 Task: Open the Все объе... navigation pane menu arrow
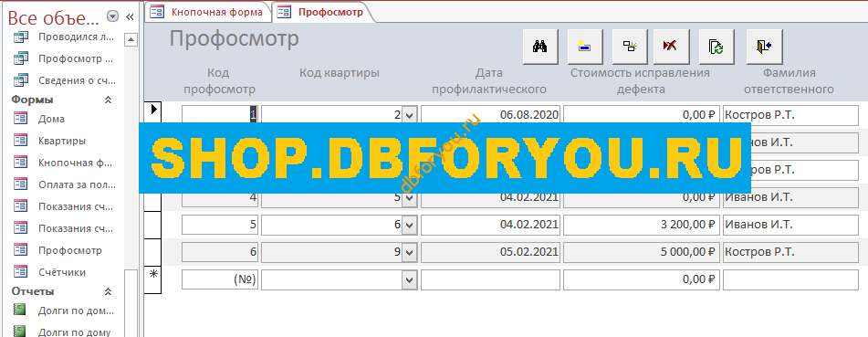[x=112, y=16]
